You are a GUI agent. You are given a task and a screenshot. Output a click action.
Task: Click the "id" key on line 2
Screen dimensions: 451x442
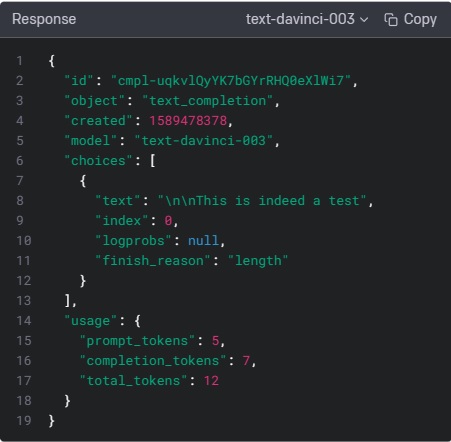coord(79,81)
